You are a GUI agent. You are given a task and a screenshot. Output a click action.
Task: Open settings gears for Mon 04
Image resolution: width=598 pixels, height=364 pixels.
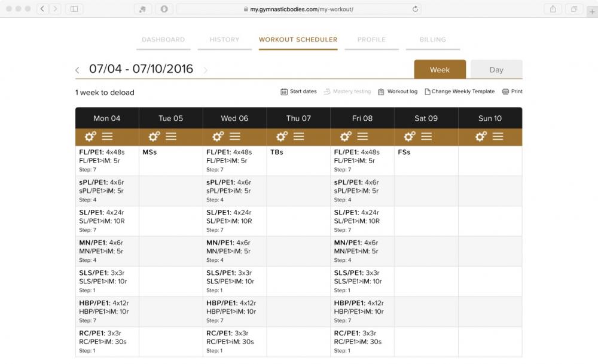point(90,136)
